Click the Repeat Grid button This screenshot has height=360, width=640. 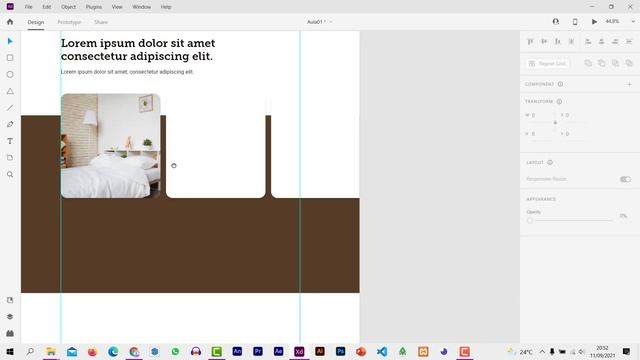(x=548, y=63)
